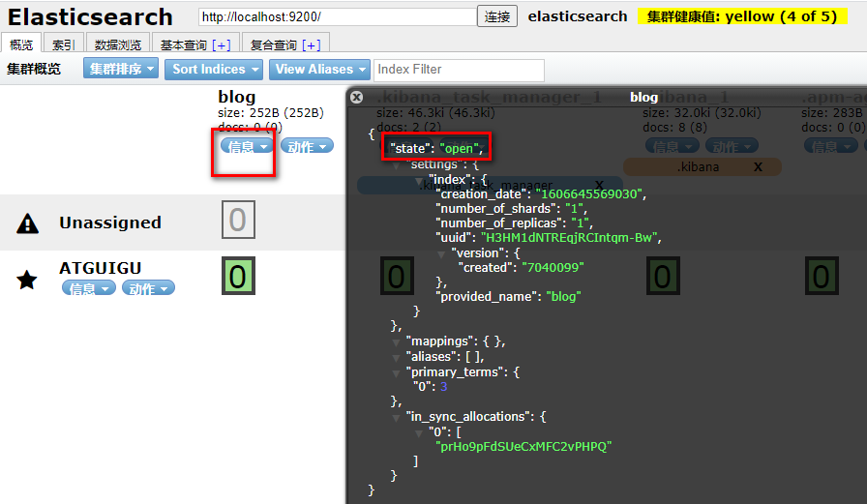Open the 数据浏览 tab
Viewport: 867px width, 504px height.
(118, 44)
